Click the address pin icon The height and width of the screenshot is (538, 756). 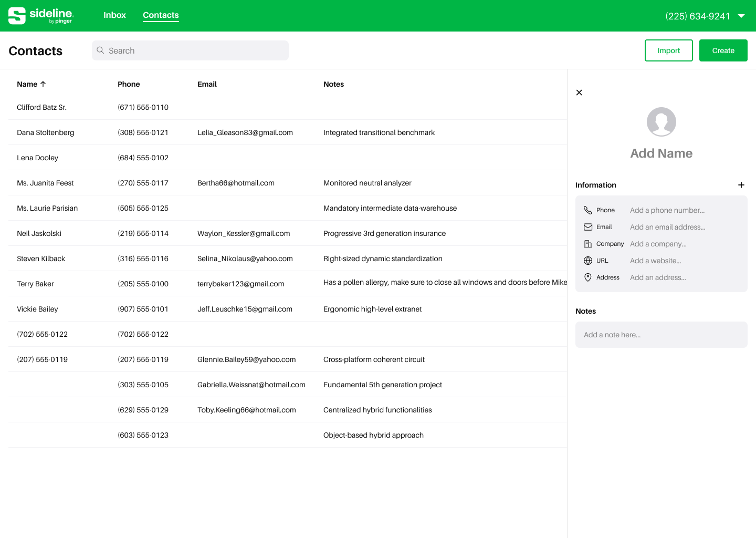(588, 277)
